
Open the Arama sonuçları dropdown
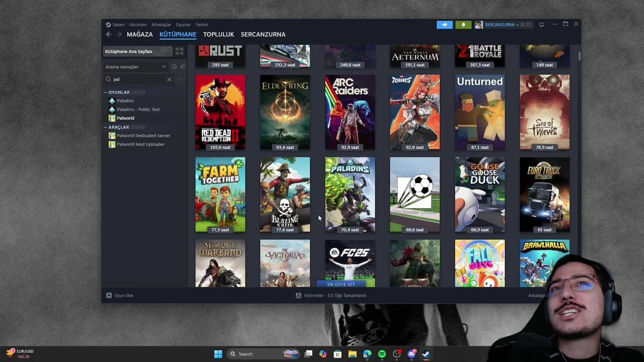(136, 66)
